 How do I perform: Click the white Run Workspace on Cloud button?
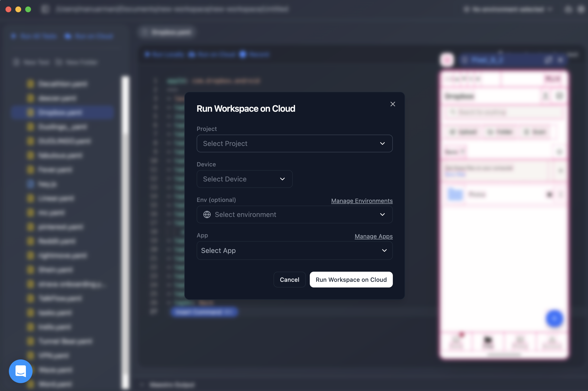pyautogui.click(x=351, y=280)
